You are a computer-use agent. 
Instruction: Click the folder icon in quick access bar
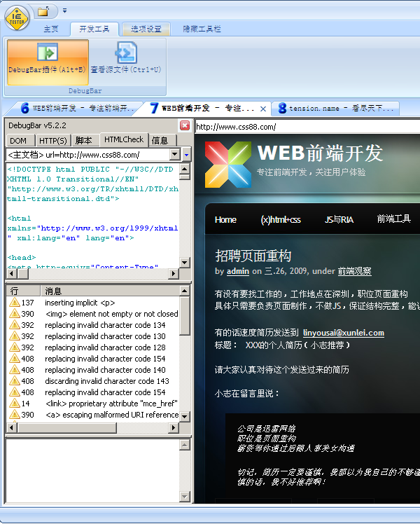click(x=43, y=11)
